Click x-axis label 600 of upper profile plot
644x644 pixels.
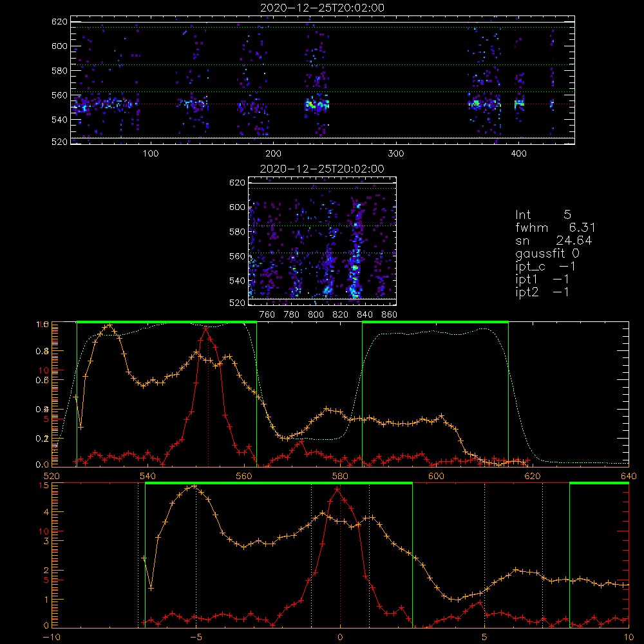pyautogui.click(x=436, y=476)
